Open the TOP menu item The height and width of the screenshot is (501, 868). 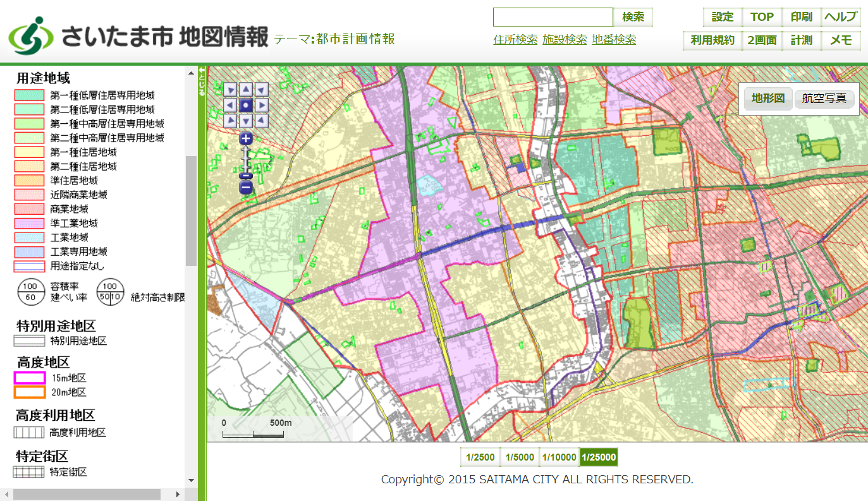click(x=762, y=16)
